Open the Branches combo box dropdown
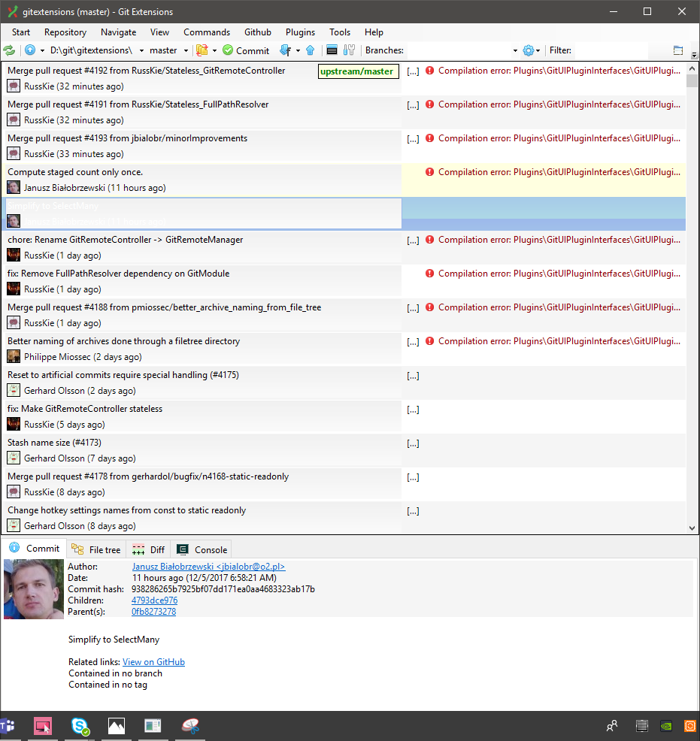The width and height of the screenshot is (700, 741). pos(514,50)
